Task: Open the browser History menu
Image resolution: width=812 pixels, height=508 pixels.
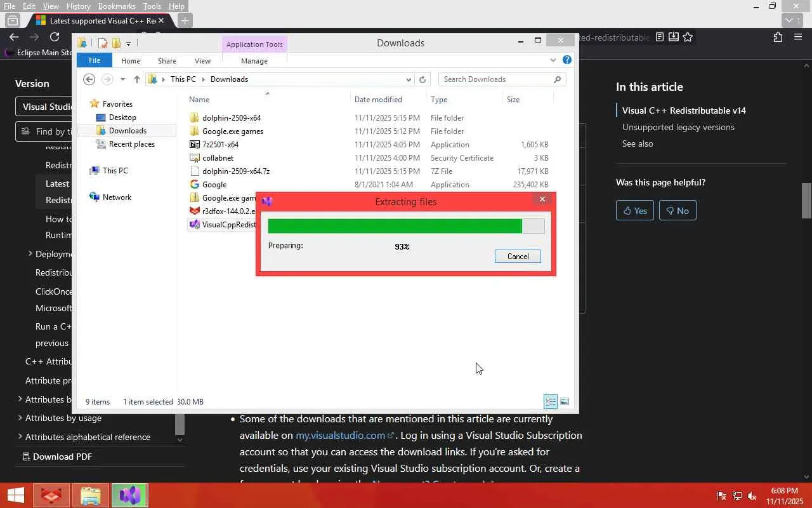Action: 78,6
